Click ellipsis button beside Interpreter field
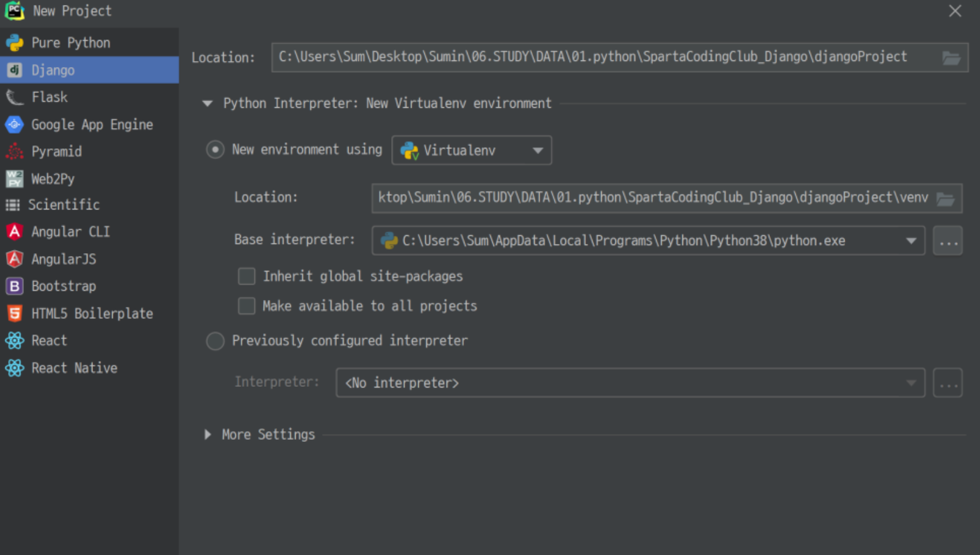Image resolution: width=980 pixels, height=555 pixels. (x=948, y=383)
